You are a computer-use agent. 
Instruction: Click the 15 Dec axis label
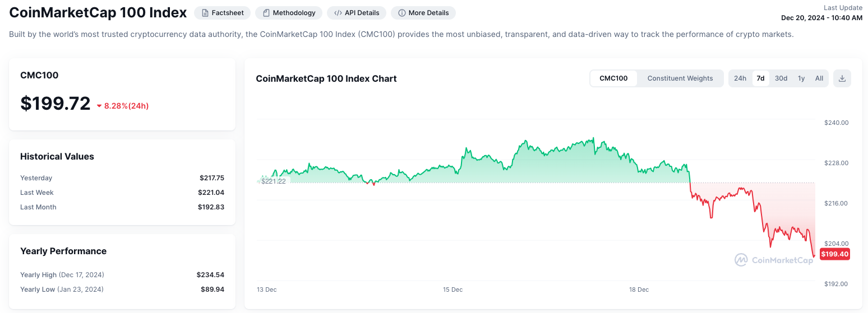453,290
